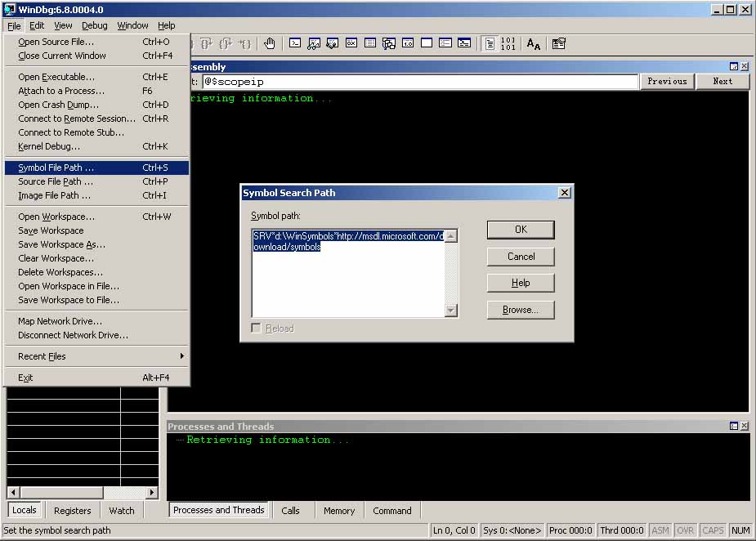Close the Symbol Search Path dialog
The height and width of the screenshot is (541, 756).
(565, 193)
